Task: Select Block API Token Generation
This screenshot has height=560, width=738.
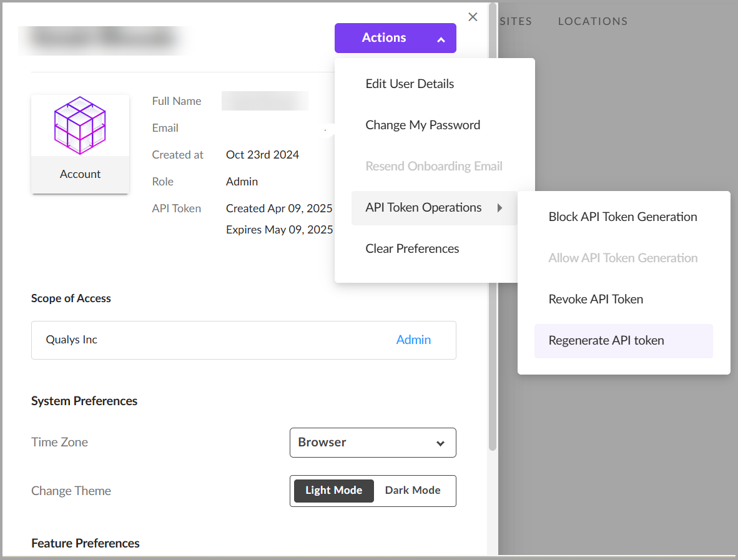Action: (x=622, y=217)
